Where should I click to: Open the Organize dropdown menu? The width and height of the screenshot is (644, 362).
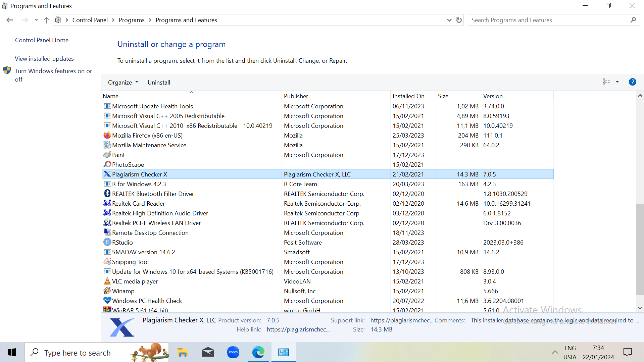click(x=123, y=83)
